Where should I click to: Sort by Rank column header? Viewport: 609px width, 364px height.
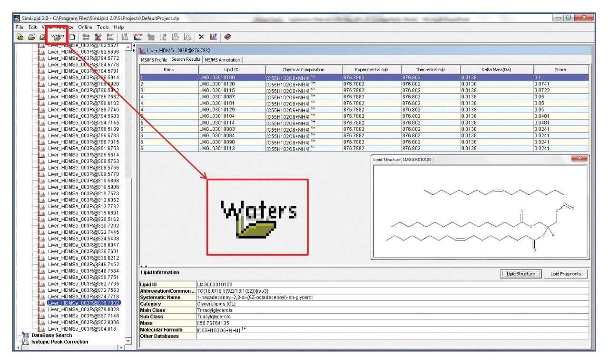[x=168, y=69]
